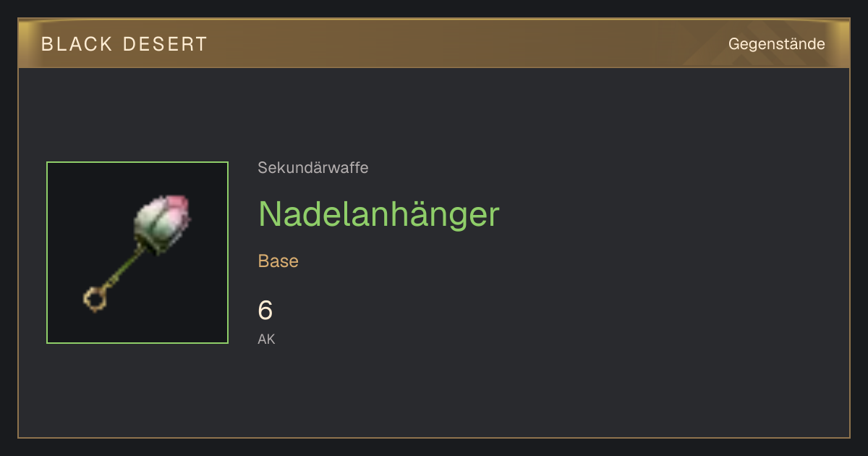Click the golden ring of the needle charm
868x456 pixels.
(x=95, y=298)
